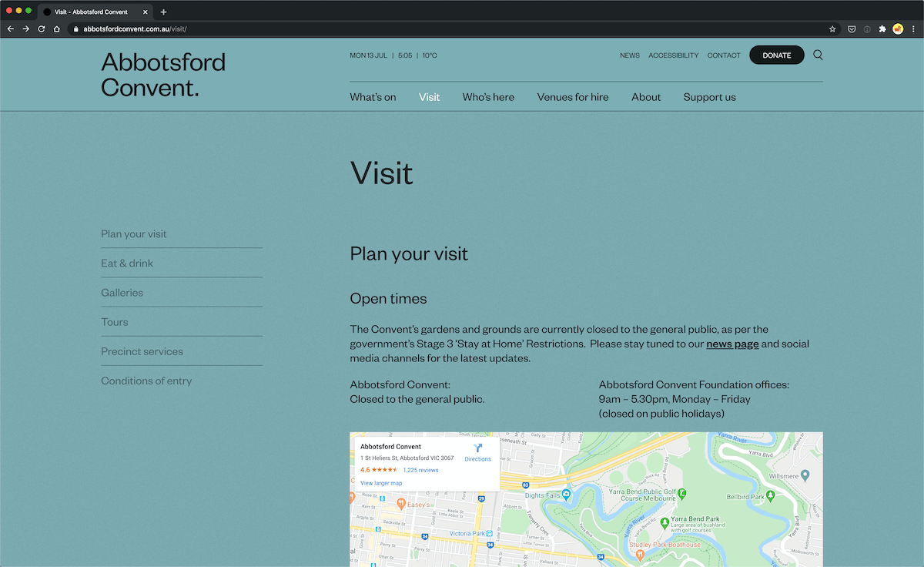Click the Open times heading

(x=388, y=299)
